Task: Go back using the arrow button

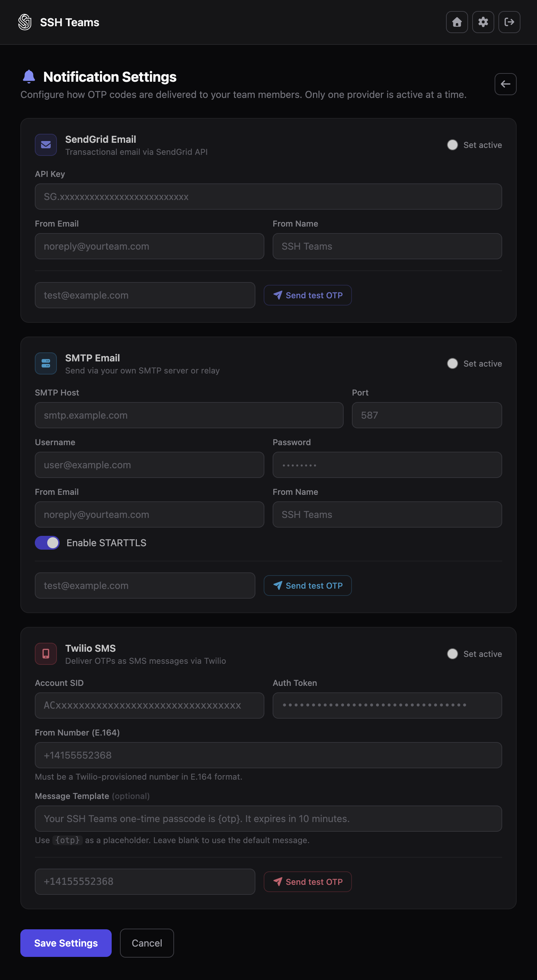Action: (x=505, y=84)
